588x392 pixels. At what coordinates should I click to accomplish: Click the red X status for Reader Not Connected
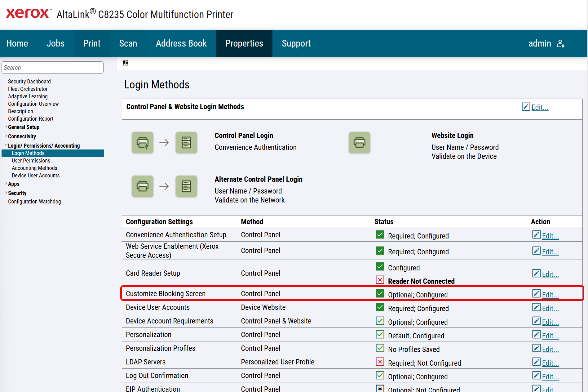[380, 280]
